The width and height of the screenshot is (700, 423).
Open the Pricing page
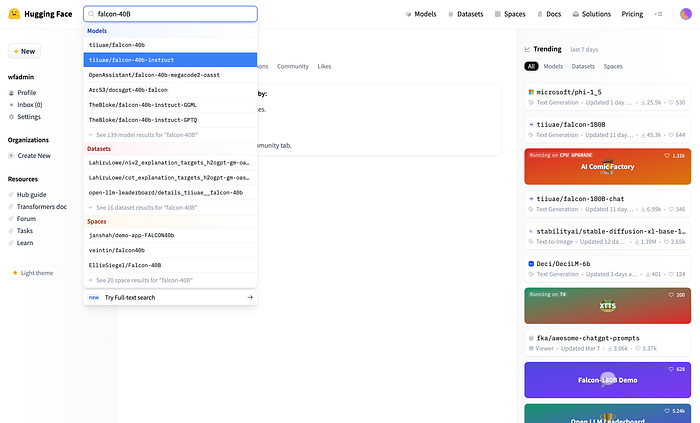coord(632,14)
